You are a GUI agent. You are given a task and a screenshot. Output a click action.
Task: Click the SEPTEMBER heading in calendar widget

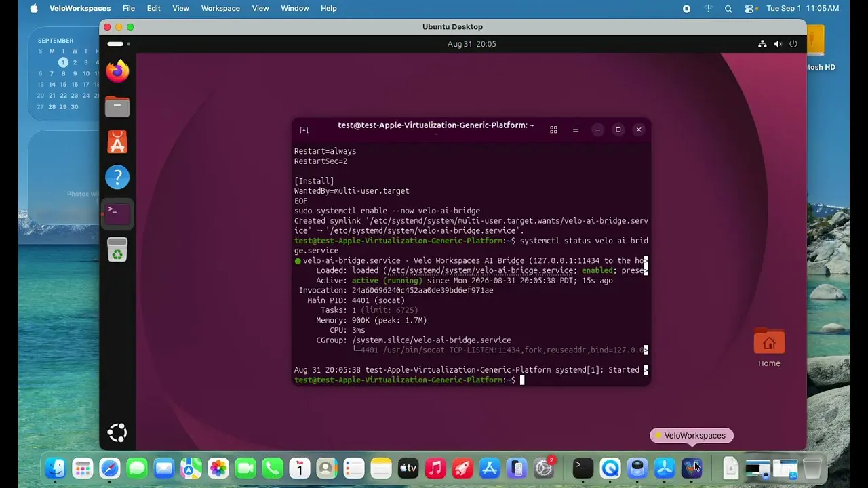coord(56,41)
